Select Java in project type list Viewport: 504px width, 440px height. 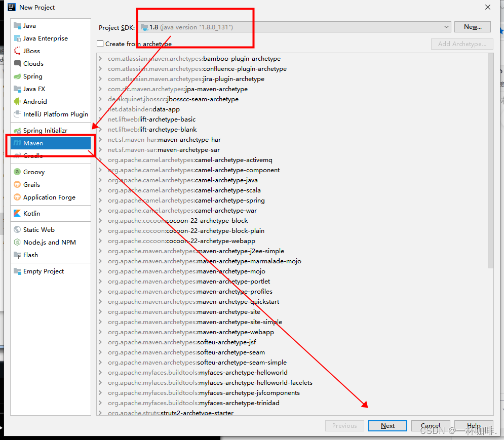tap(51, 26)
